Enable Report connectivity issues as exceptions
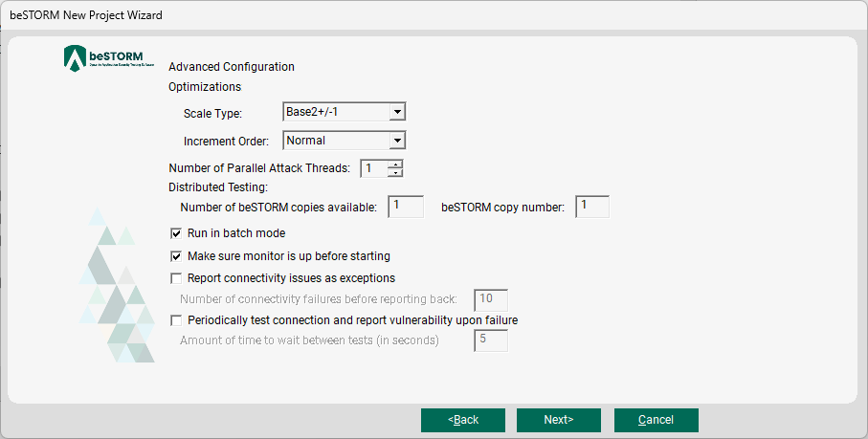This screenshot has height=439, width=868. click(x=176, y=278)
